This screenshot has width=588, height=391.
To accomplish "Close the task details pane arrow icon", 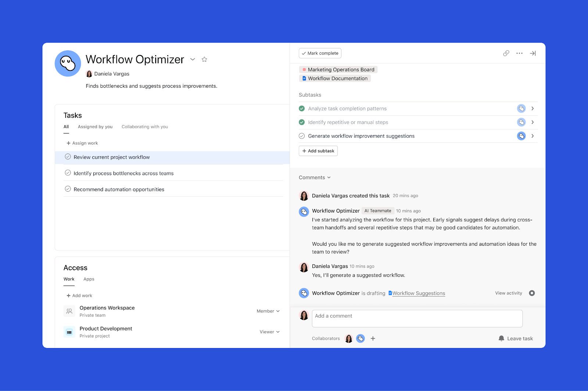I will [x=533, y=53].
